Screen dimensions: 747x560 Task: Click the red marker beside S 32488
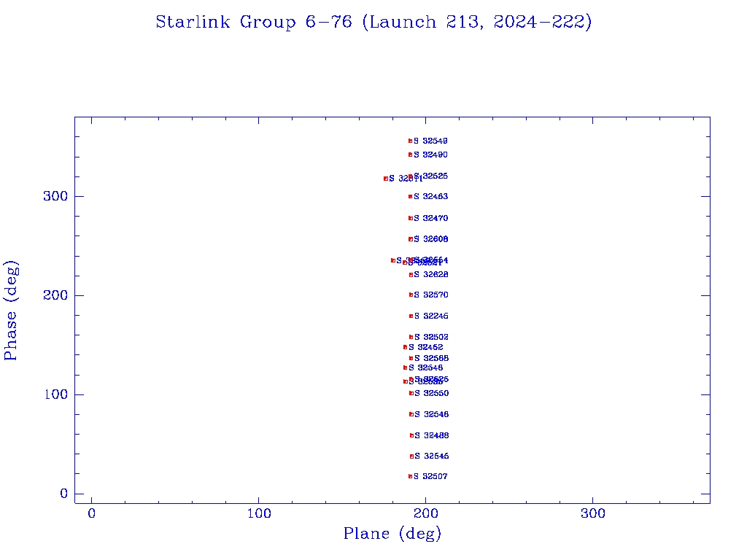pyautogui.click(x=411, y=435)
